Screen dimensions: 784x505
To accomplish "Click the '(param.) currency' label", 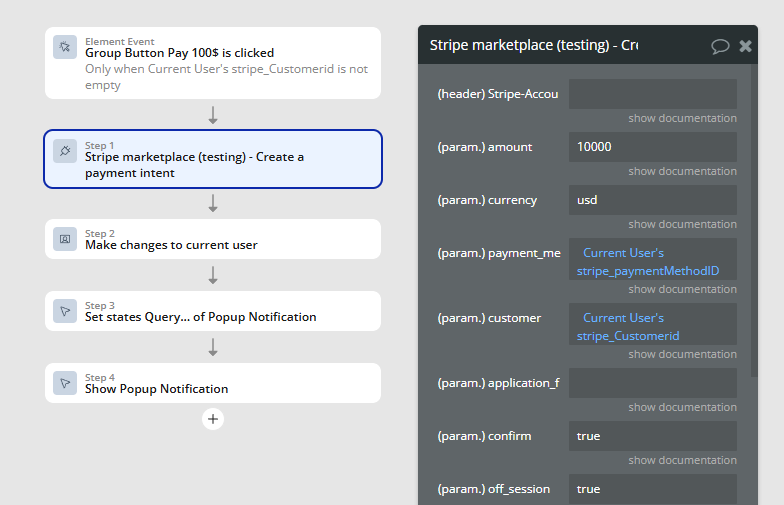I will click(x=487, y=200).
